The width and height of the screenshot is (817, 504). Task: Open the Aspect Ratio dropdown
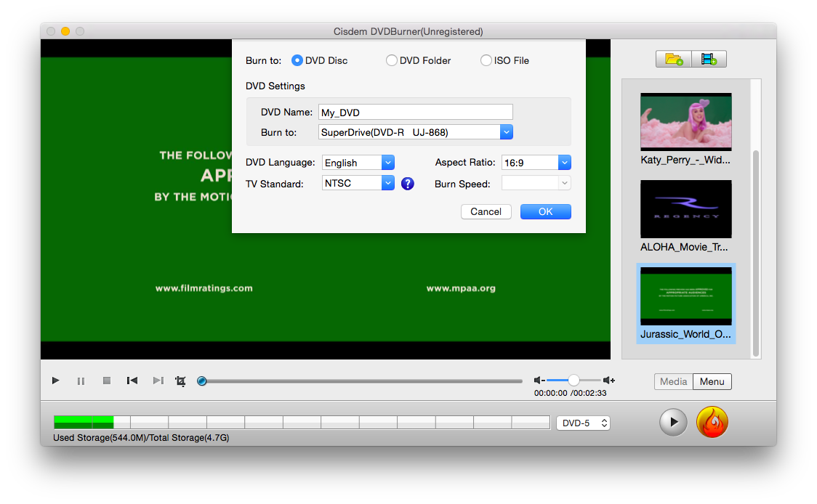point(564,162)
